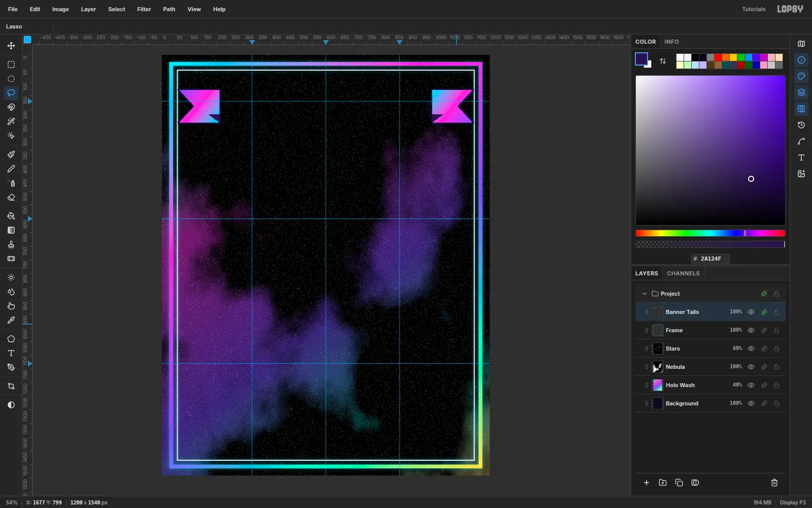Pick the red swatch in palette
The width and height of the screenshot is (812, 508).
pos(718,57)
